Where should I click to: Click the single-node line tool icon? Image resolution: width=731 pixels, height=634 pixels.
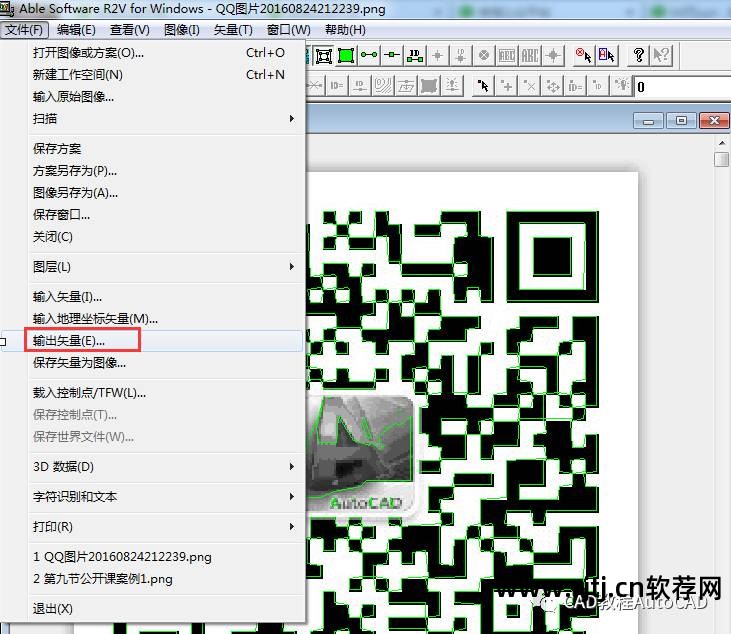(392, 56)
